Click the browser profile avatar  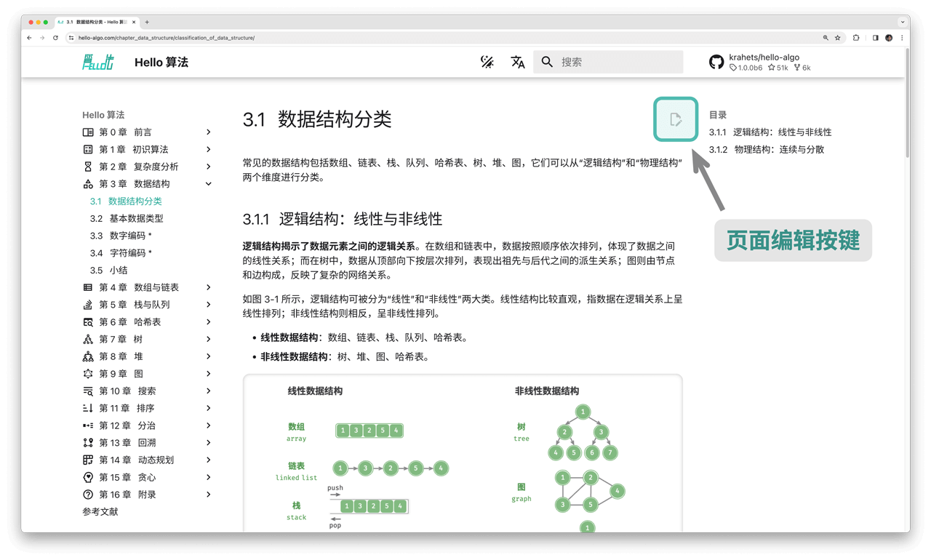[889, 38]
